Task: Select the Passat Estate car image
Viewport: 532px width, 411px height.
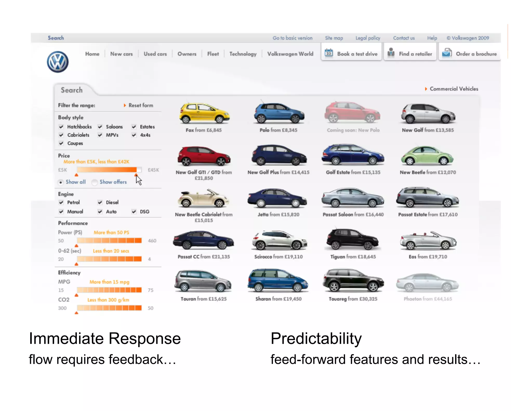Action: coord(428,197)
